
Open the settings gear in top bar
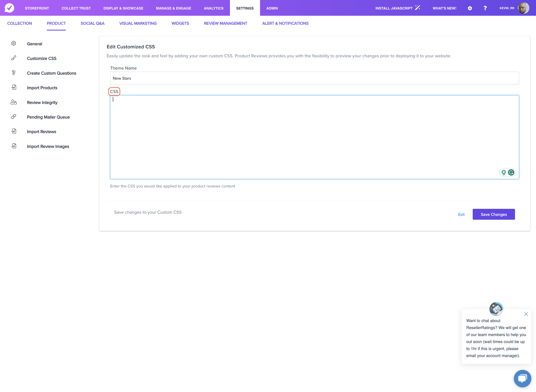(x=470, y=8)
